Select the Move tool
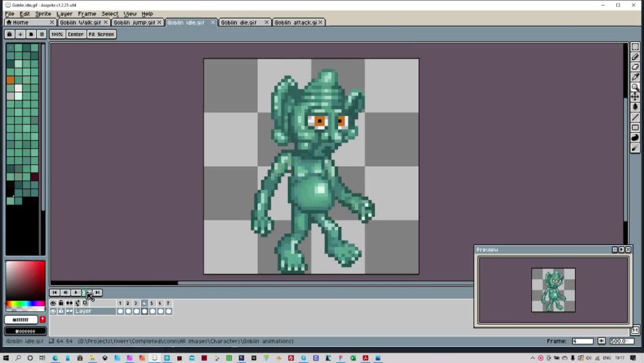Screen dimensions: 644x363 pos(635,97)
